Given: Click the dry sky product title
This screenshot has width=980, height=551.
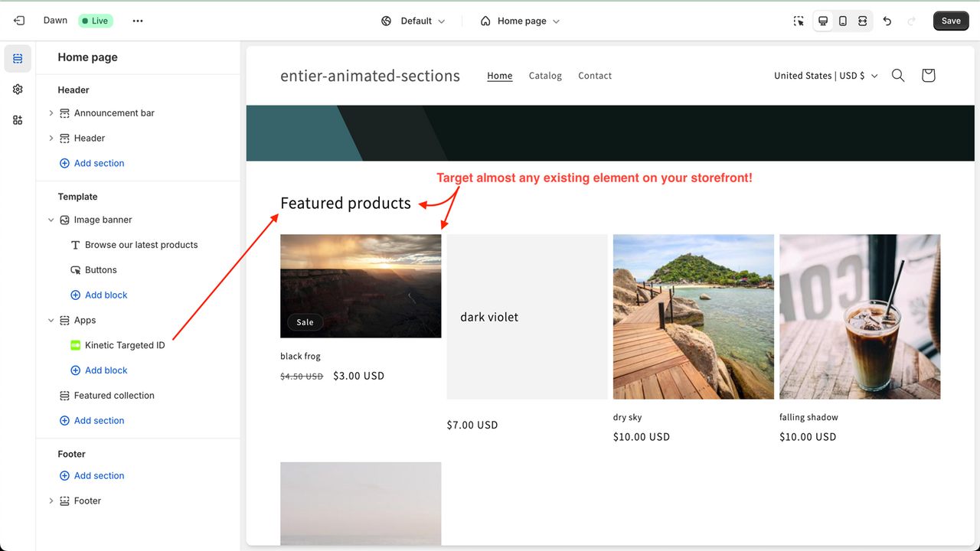Looking at the screenshot, I should click(628, 418).
